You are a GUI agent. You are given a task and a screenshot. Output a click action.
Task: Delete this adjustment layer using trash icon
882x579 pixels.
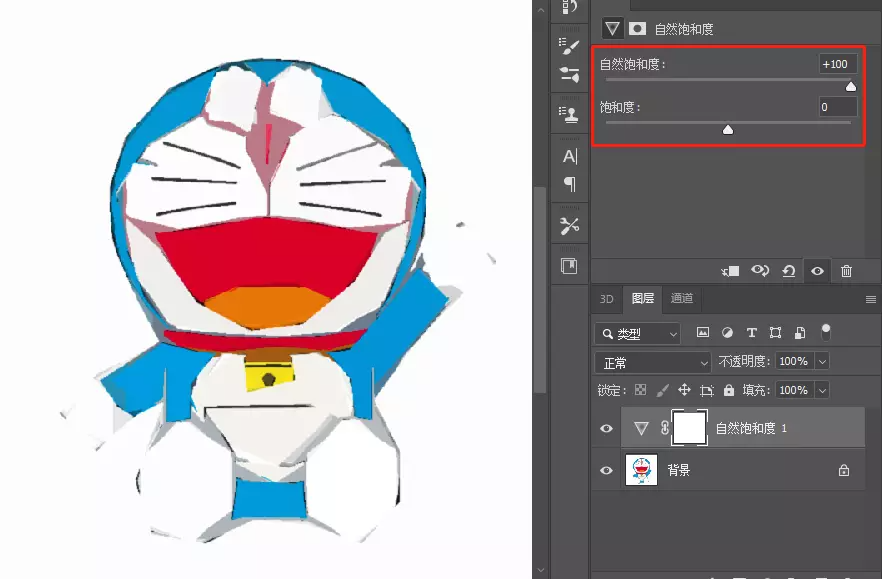[x=846, y=271]
